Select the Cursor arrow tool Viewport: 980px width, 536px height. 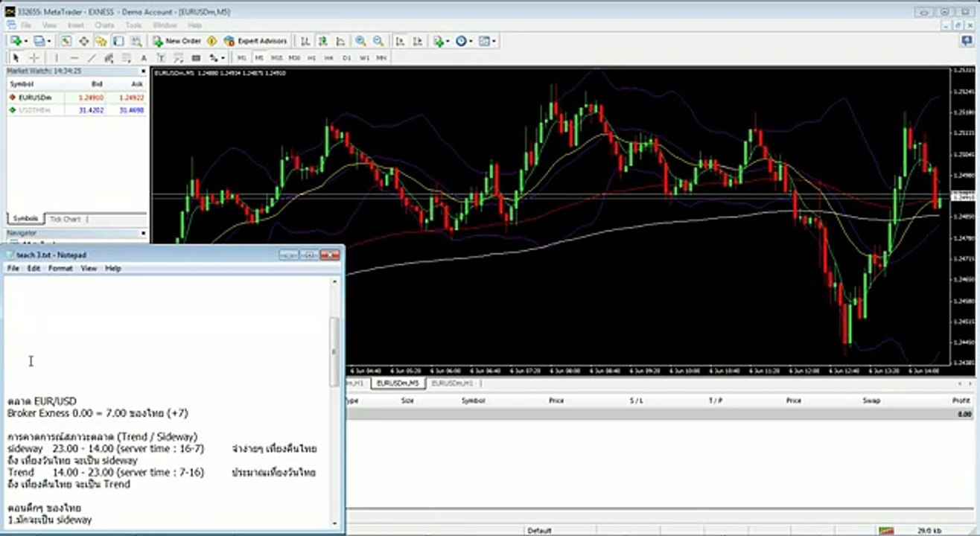[x=16, y=57]
